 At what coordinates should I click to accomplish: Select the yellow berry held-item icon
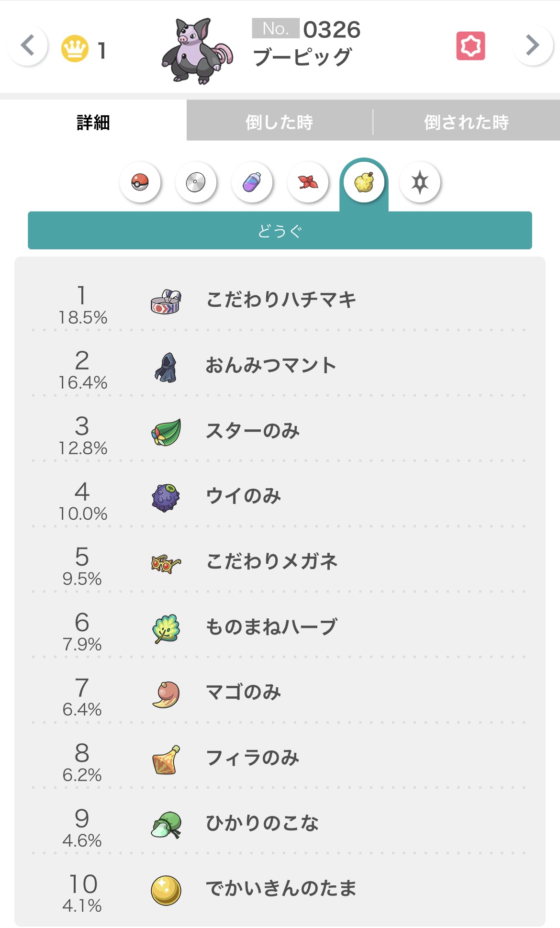pos(364,182)
